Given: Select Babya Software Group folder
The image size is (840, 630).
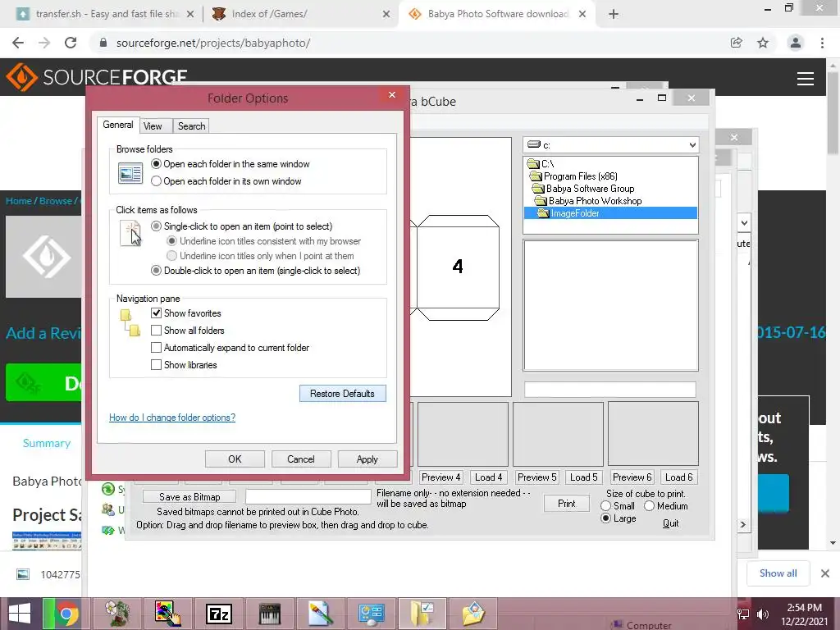Looking at the screenshot, I should (x=590, y=189).
